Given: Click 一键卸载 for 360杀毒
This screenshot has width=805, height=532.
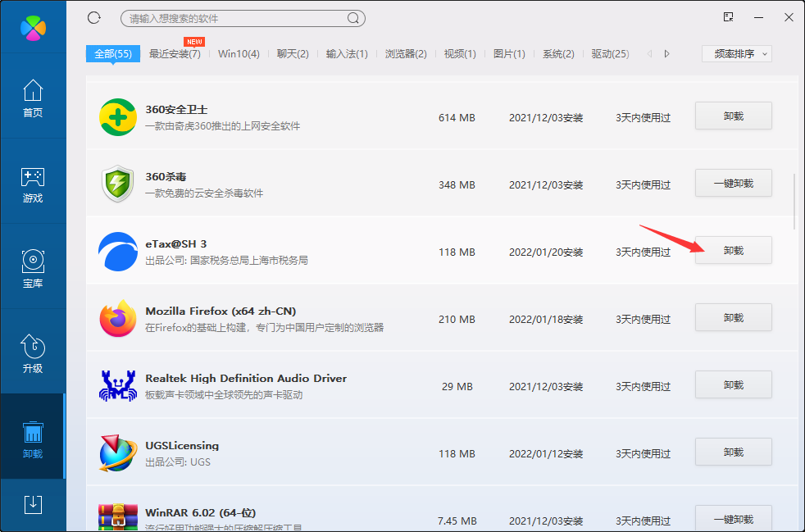Looking at the screenshot, I should point(733,184).
